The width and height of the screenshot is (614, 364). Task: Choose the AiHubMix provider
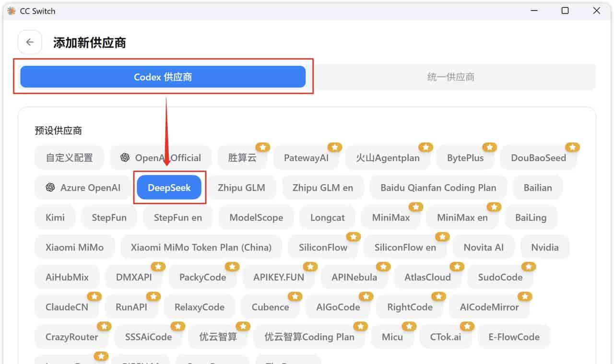[67, 277]
